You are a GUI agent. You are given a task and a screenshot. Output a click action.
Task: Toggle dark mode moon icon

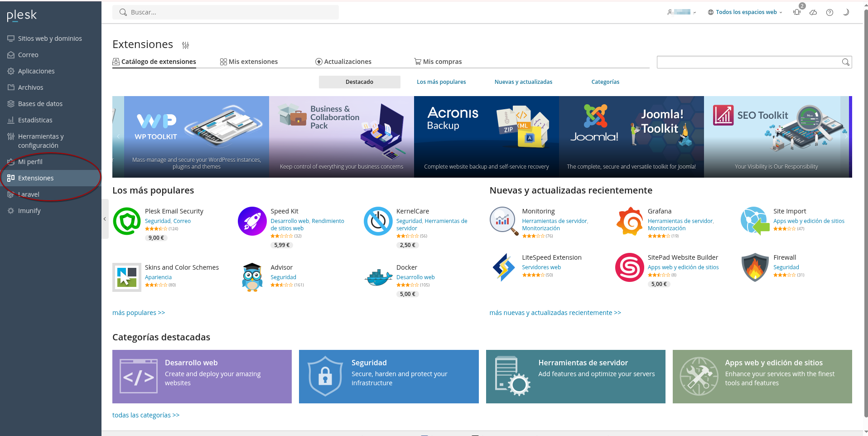click(846, 12)
